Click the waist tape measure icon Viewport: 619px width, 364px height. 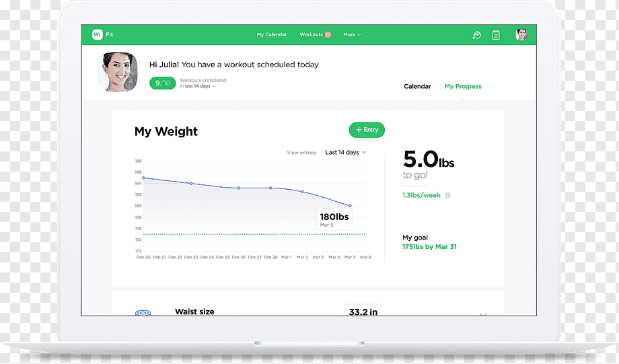(x=143, y=313)
